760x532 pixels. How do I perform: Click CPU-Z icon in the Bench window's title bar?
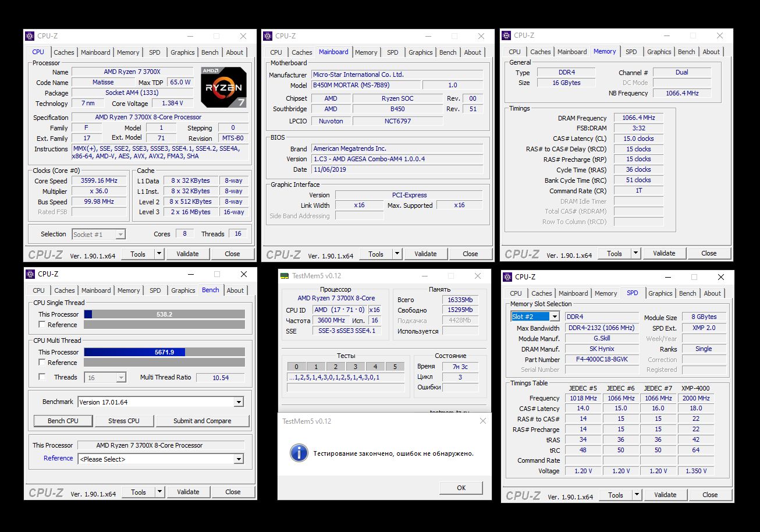pyautogui.click(x=30, y=274)
